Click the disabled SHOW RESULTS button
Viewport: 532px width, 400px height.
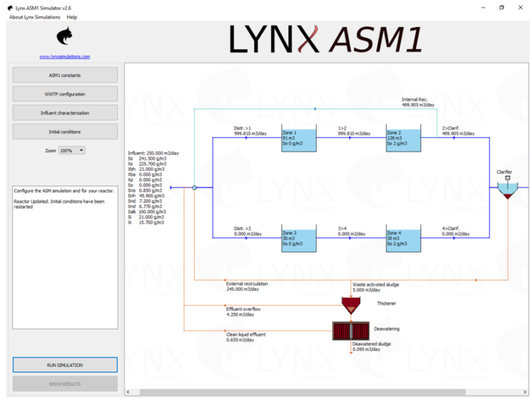65,383
